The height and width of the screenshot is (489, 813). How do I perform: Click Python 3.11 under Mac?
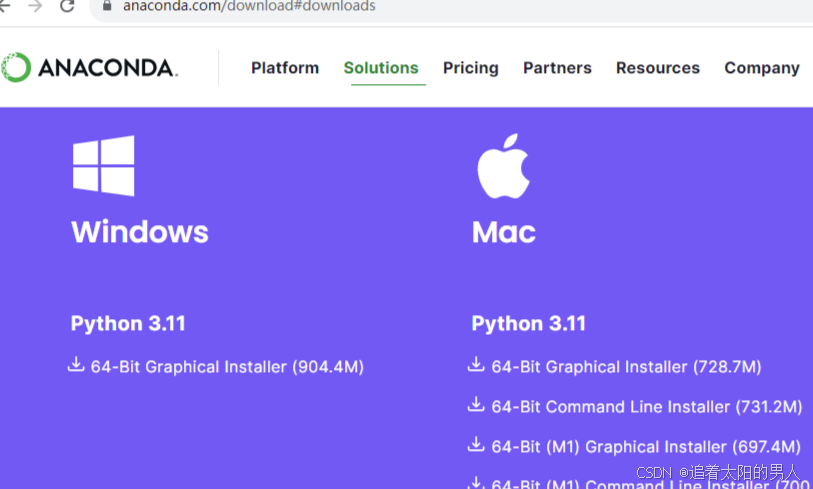[x=528, y=324]
